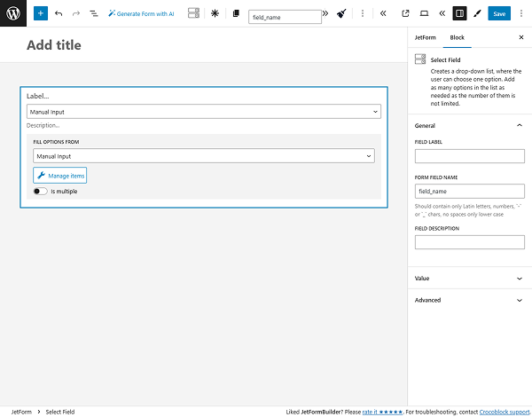Click the second double left chevron icon near Settings
Viewport: 532px width, 417px height.
point(442,13)
